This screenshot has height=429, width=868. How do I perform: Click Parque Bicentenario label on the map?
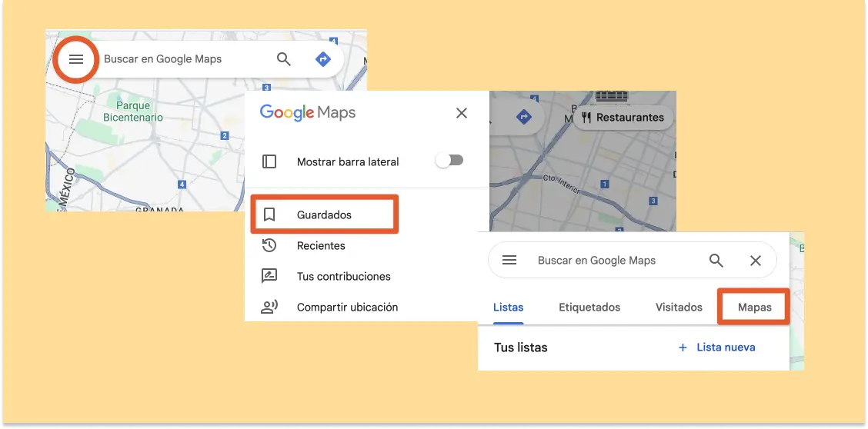[133, 111]
